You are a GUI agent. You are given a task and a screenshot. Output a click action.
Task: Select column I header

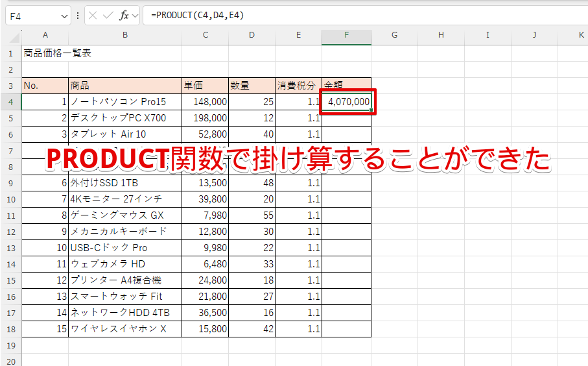click(x=488, y=35)
